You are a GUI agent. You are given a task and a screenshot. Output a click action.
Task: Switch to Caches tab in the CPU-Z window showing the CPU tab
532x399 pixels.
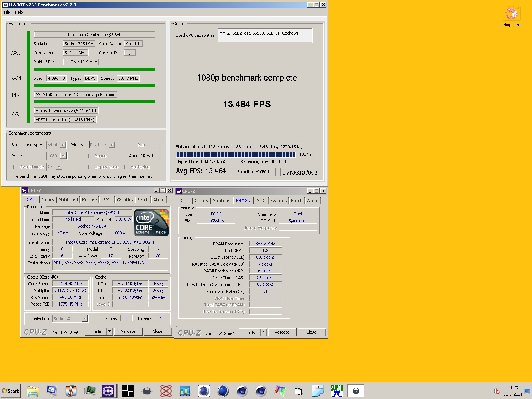[47, 200]
